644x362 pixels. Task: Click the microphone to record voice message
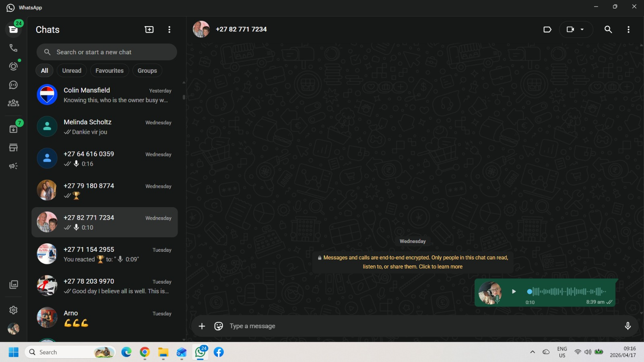[627, 326]
